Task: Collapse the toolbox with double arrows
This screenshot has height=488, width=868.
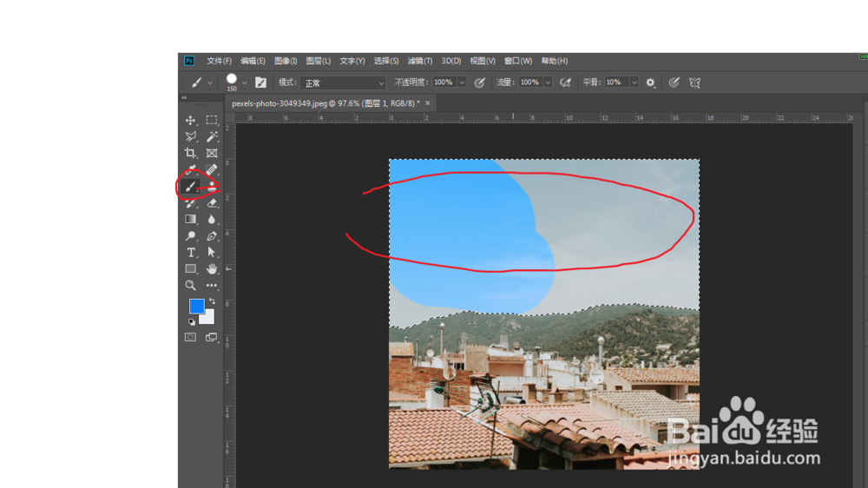Action: click(184, 97)
